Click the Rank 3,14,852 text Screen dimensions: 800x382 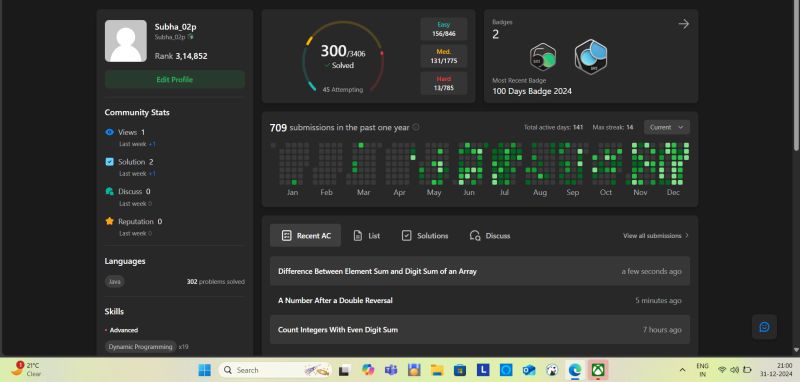181,56
